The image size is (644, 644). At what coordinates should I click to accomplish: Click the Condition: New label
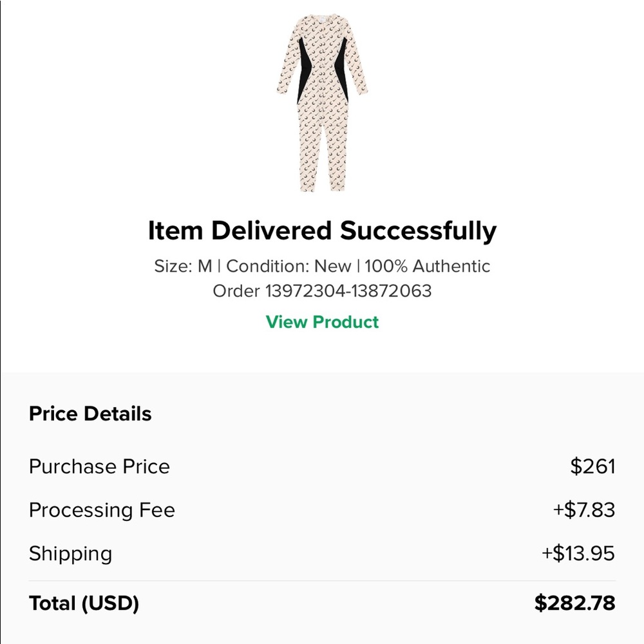coord(289,266)
